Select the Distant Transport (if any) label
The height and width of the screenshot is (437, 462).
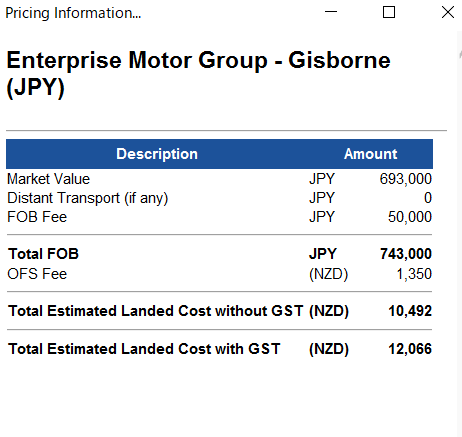coord(88,198)
